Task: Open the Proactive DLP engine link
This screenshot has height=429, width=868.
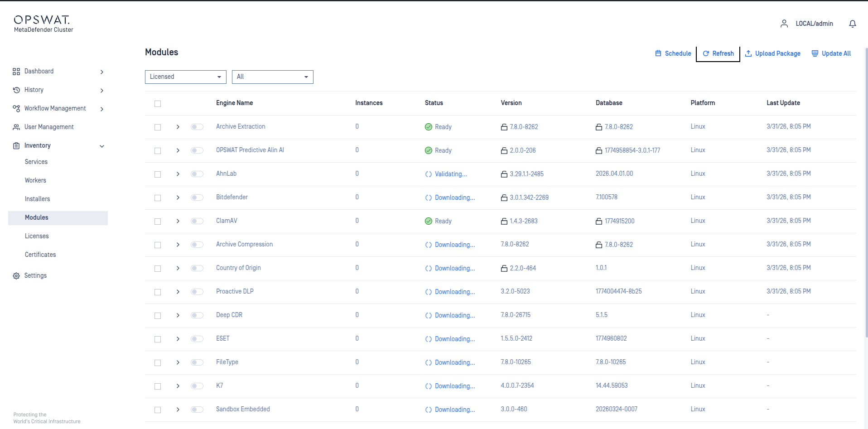Action: coord(235,291)
